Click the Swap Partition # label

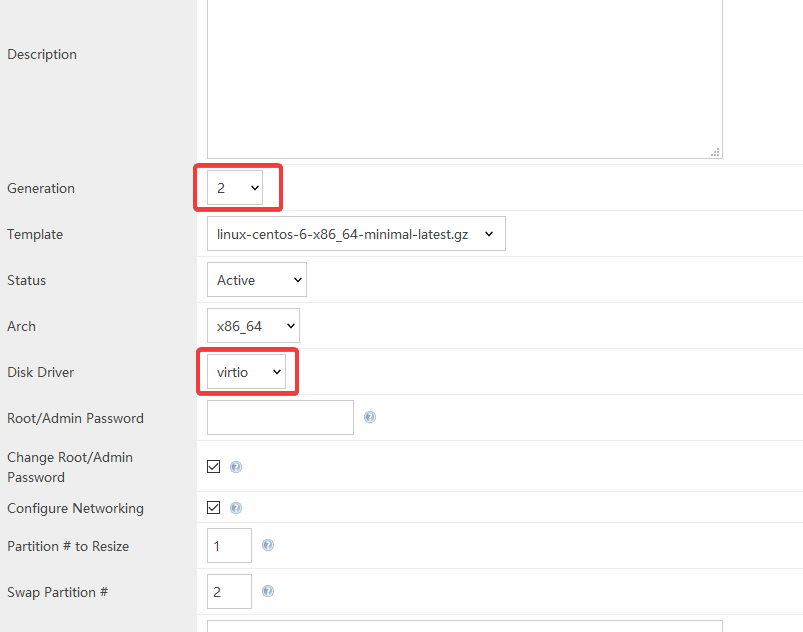coord(57,593)
